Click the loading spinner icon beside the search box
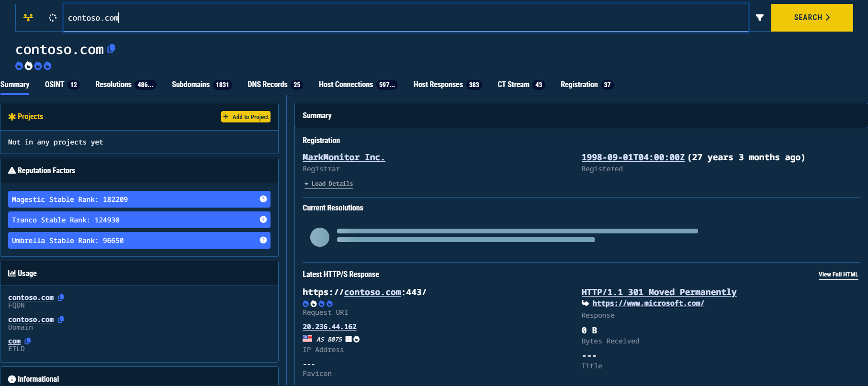The image size is (868, 386). [x=53, y=18]
